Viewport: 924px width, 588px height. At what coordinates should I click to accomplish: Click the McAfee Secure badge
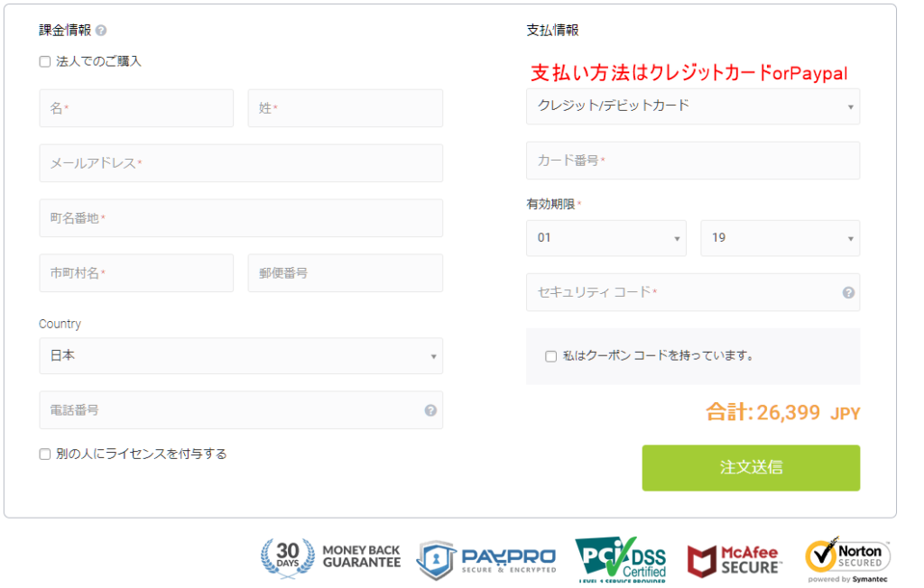click(x=734, y=560)
